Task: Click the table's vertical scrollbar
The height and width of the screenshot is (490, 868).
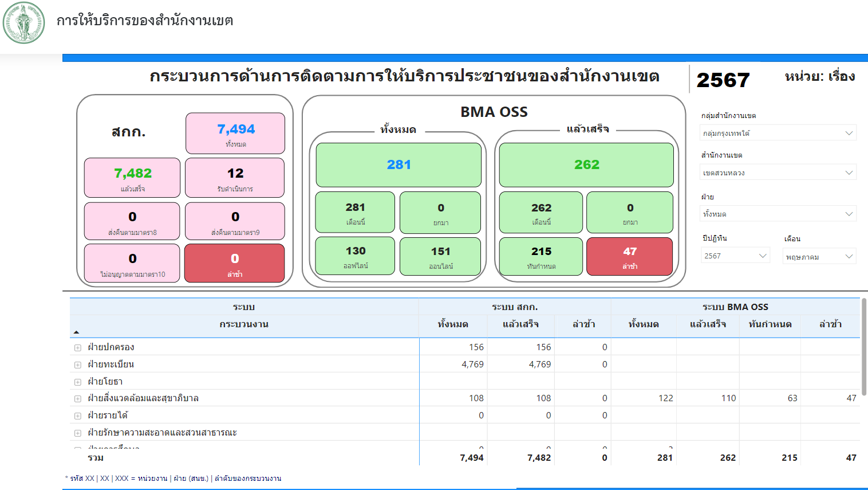Action: click(x=863, y=347)
